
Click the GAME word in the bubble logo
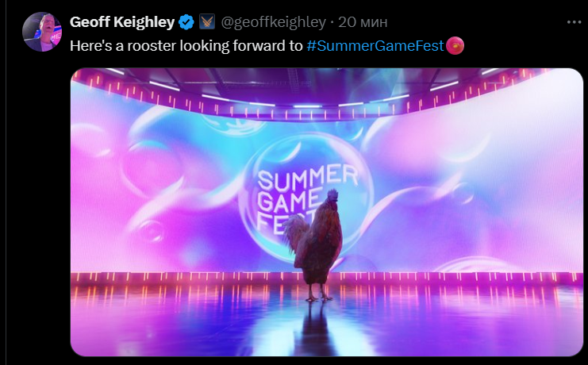[x=290, y=202]
